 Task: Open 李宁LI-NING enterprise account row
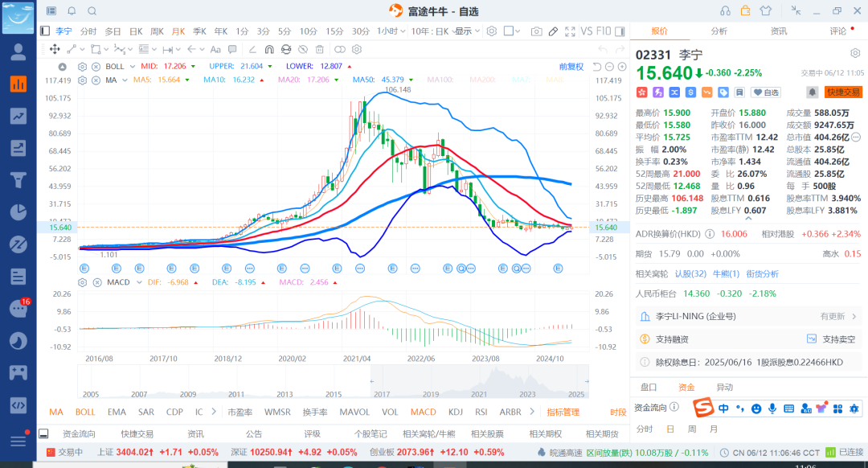[x=748, y=316]
